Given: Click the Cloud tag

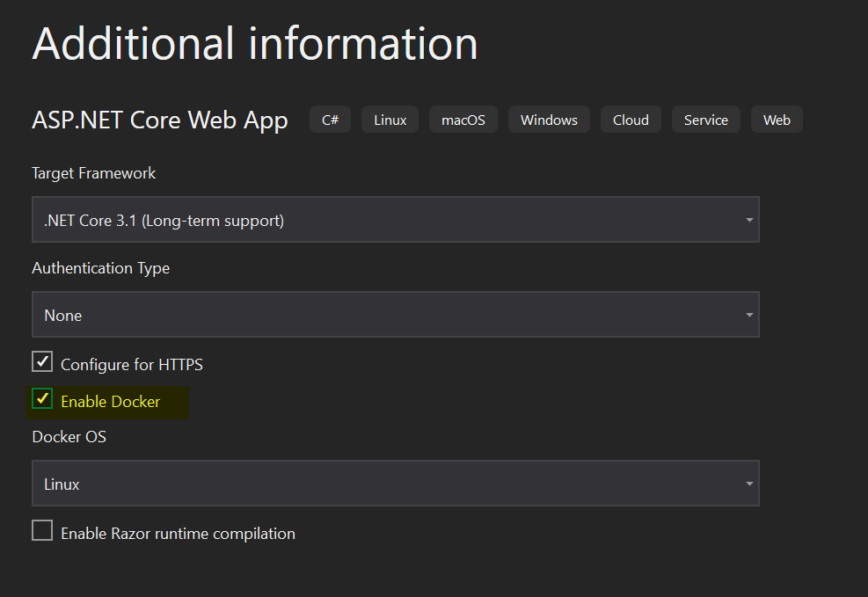Looking at the screenshot, I should (631, 120).
